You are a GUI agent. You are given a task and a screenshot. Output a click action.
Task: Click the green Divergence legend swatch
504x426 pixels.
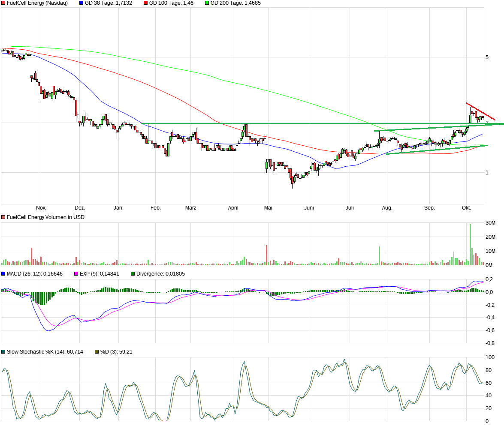(x=133, y=273)
